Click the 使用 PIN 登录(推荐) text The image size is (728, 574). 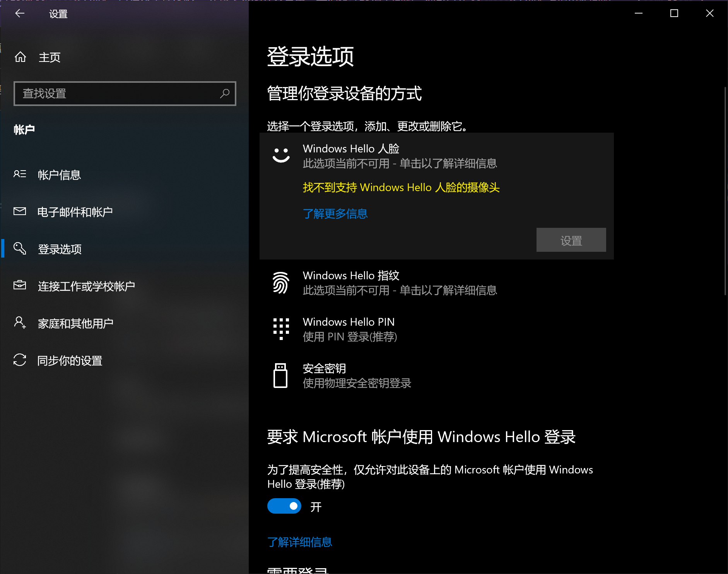click(x=350, y=337)
